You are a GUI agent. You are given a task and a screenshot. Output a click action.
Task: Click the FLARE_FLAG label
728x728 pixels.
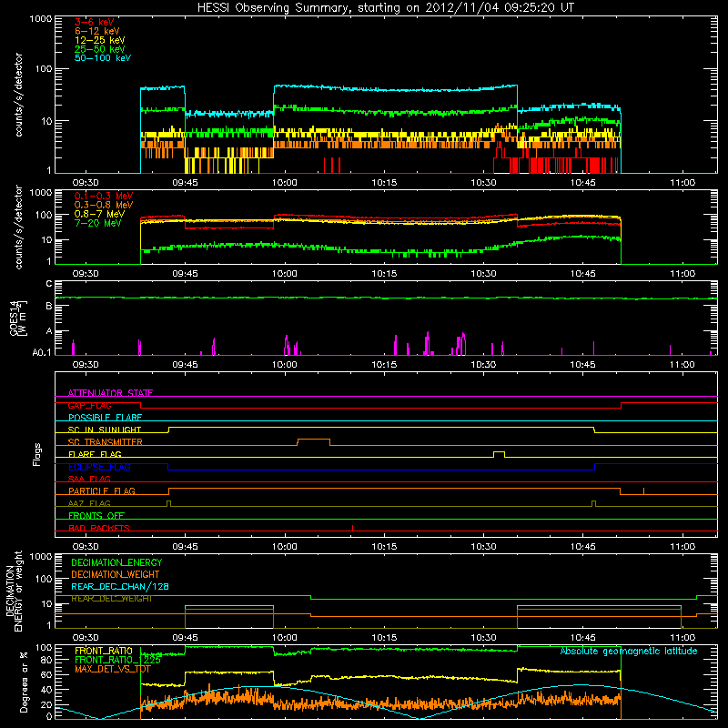tap(95, 454)
